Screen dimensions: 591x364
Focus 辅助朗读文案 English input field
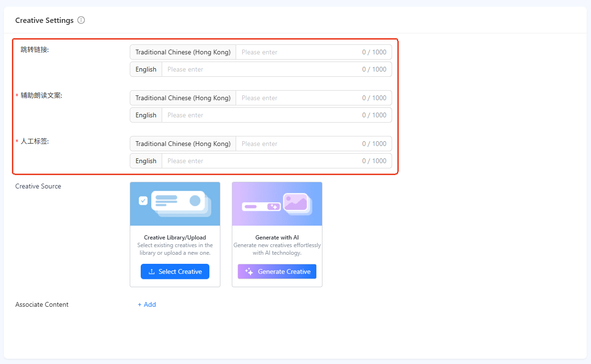(x=277, y=115)
